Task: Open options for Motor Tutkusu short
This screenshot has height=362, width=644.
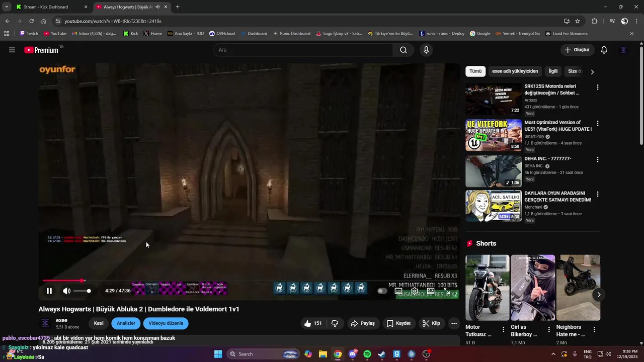Action: pos(503,330)
